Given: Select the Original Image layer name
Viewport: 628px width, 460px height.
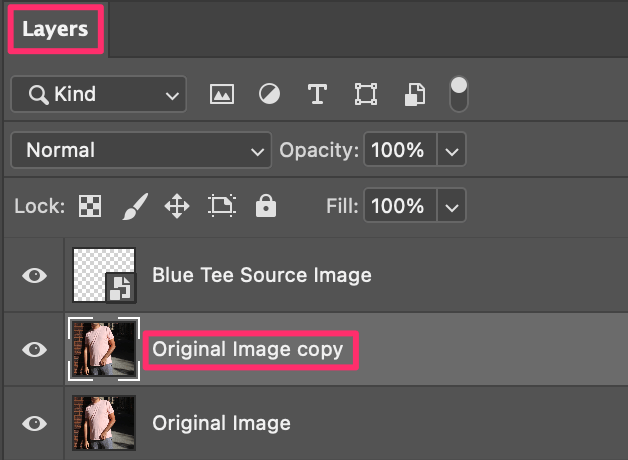Looking at the screenshot, I should click(221, 424).
